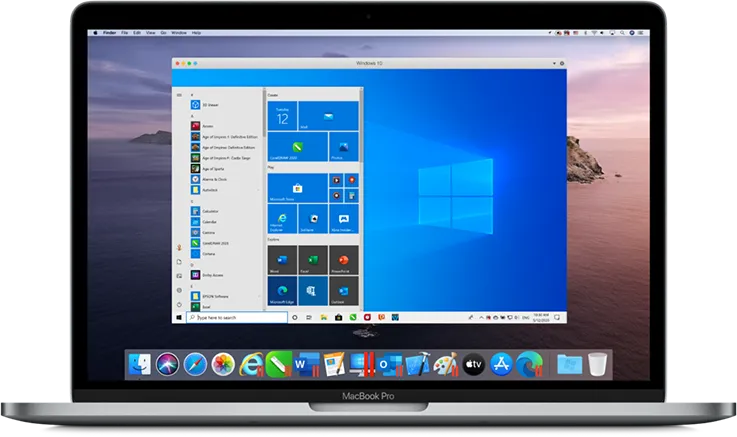Open Xcode from the Dock
737x437 pixels.
[417, 364]
